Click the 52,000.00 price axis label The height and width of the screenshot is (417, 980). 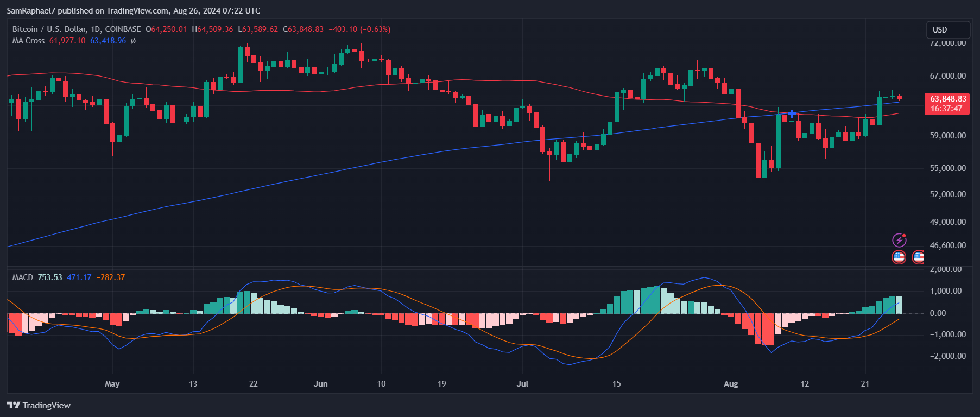click(x=948, y=194)
